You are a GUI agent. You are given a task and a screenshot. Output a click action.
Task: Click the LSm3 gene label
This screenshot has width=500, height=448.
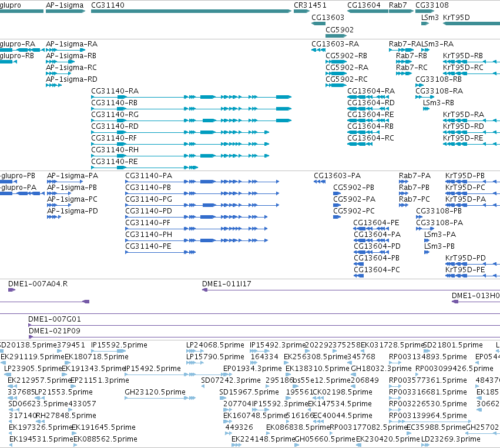pos(430,17)
